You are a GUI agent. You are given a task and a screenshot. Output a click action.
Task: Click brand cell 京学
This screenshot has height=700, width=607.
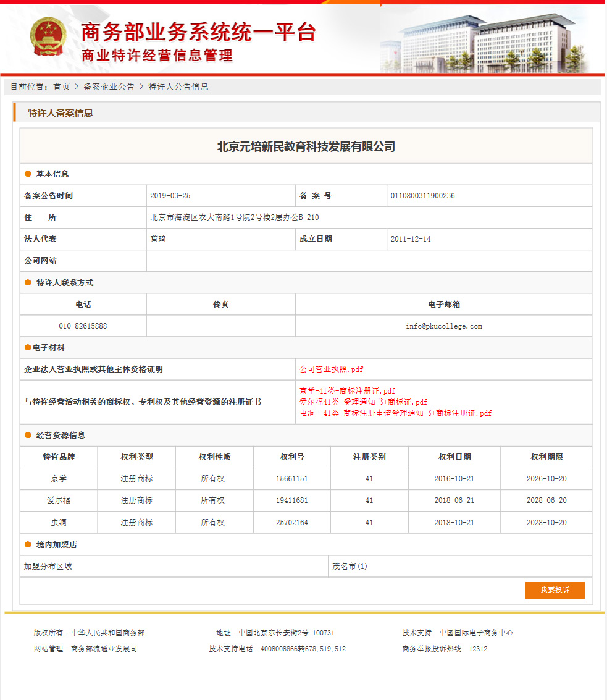[59, 479]
